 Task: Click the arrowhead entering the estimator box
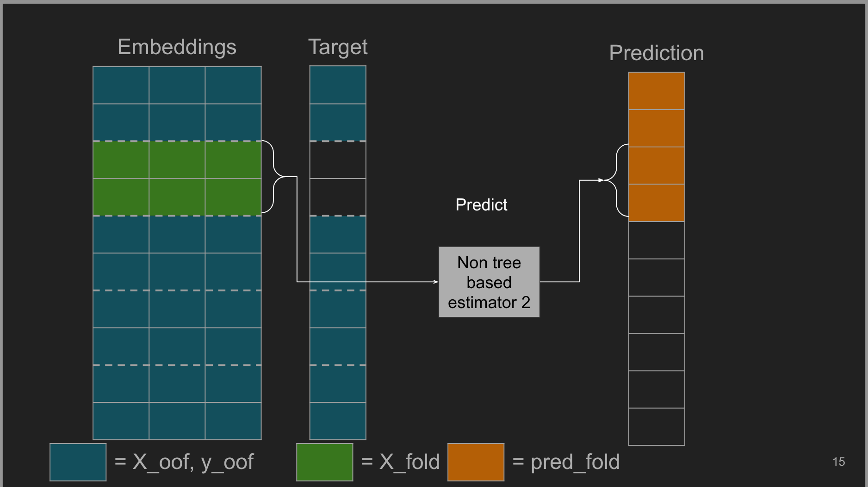click(435, 282)
